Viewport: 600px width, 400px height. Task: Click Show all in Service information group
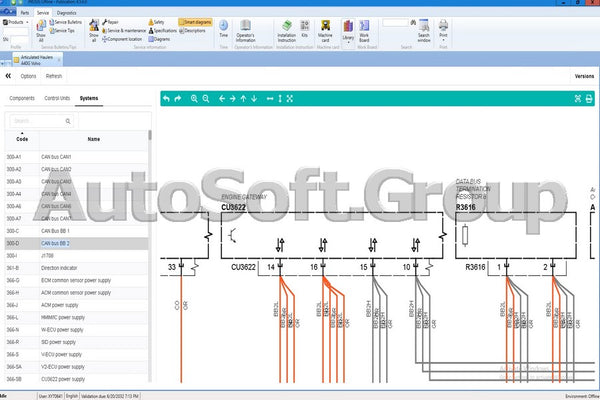pyautogui.click(x=94, y=31)
